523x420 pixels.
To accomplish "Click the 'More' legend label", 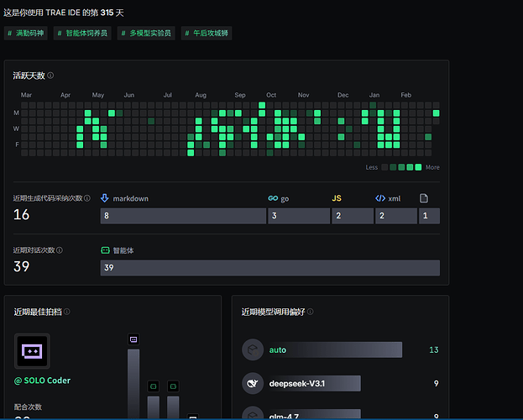I will [x=432, y=167].
